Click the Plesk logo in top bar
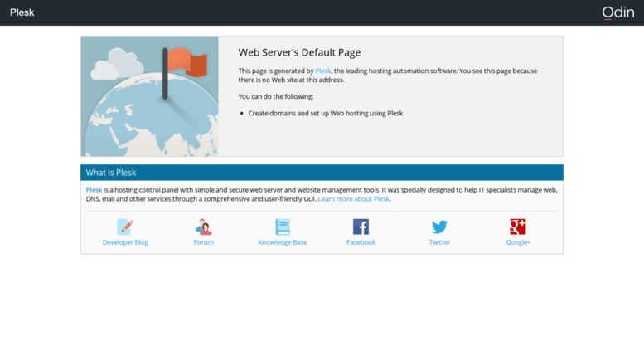This screenshot has width=644, height=351. pyautogui.click(x=22, y=12)
